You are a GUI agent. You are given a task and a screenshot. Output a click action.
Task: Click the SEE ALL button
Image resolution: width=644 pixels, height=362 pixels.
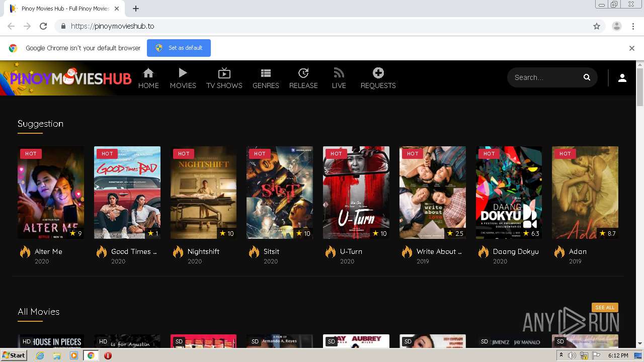(605, 308)
